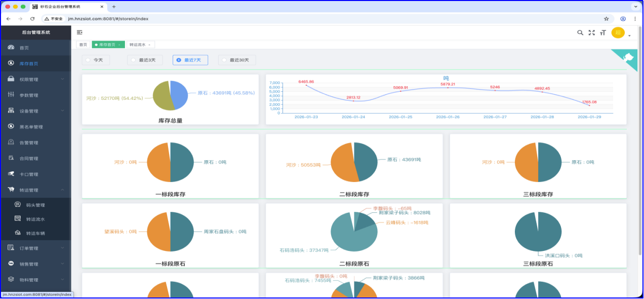Click the 石码浩码头：37347吨 label
Image resolution: width=644 pixels, height=299 pixels.
click(304, 250)
